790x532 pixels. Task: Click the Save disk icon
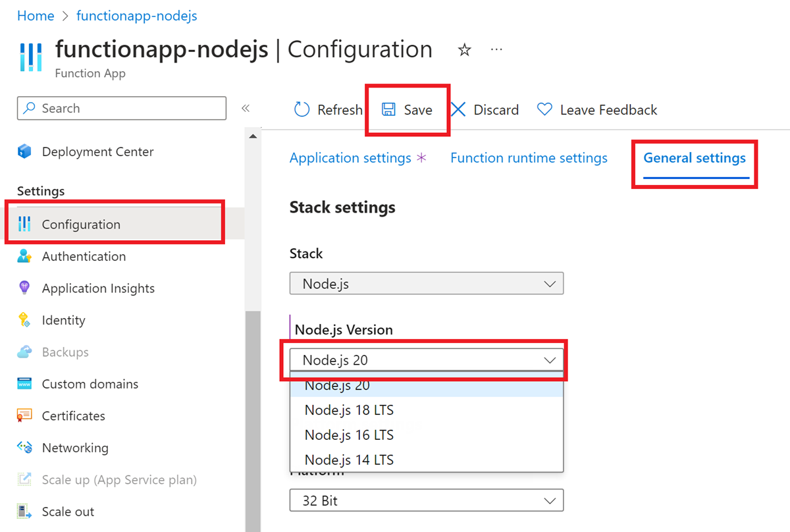389,110
